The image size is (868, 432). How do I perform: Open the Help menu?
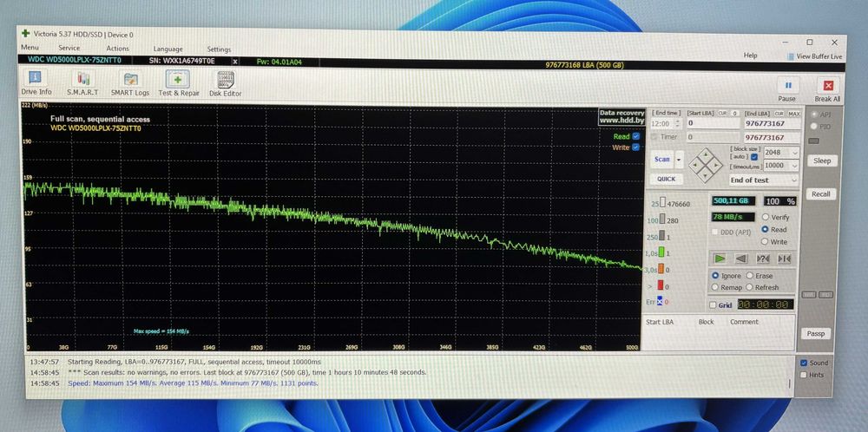tap(750, 56)
